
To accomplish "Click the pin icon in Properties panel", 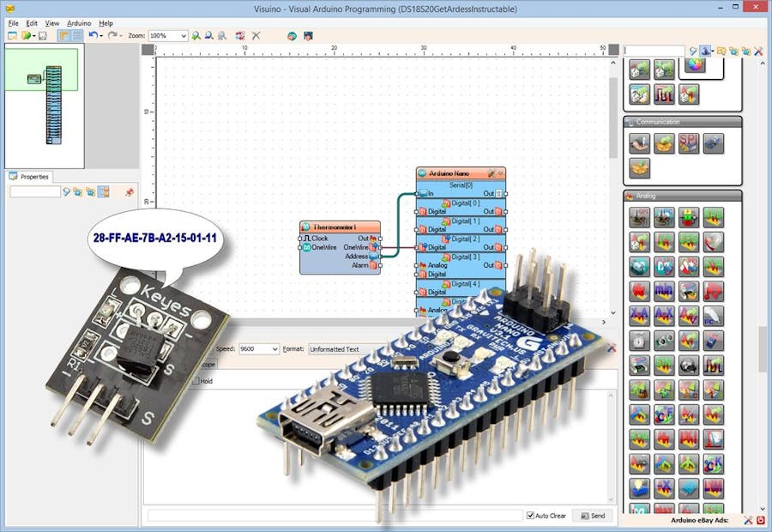I will point(130,191).
